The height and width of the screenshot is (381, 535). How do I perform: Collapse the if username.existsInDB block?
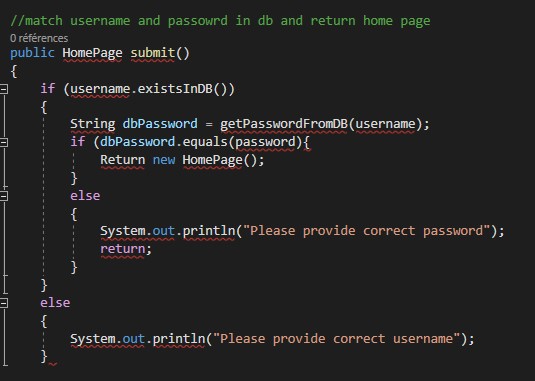coord(3,89)
